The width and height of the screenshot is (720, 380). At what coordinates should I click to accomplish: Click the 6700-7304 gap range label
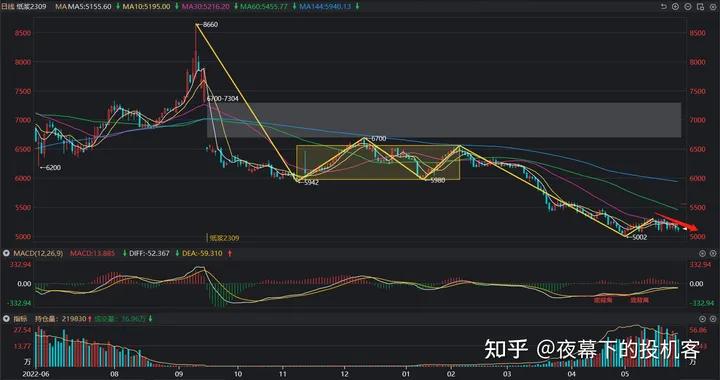click(x=223, y=99)
